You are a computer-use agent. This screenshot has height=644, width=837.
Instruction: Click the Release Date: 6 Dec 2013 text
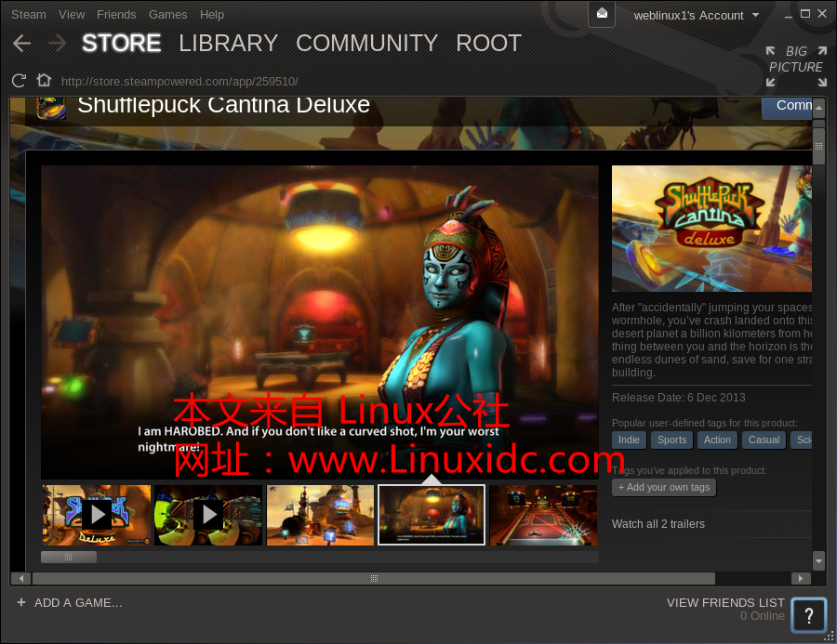tap(679, 398)
